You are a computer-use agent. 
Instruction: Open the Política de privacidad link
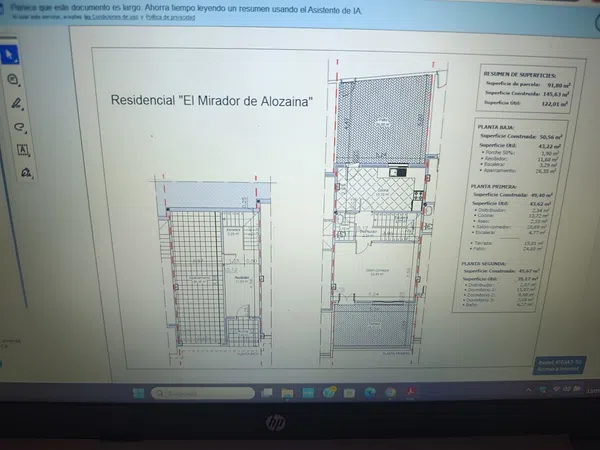pyautogui.click(x=171, y=17)
